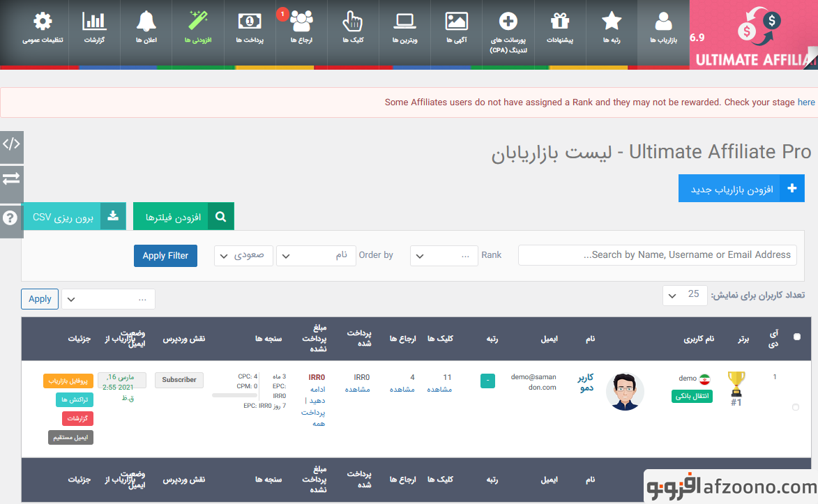Click the demo user avatar picture
Image resolution: width=818 pixels, height=504 pixels.
click(625, 392)
